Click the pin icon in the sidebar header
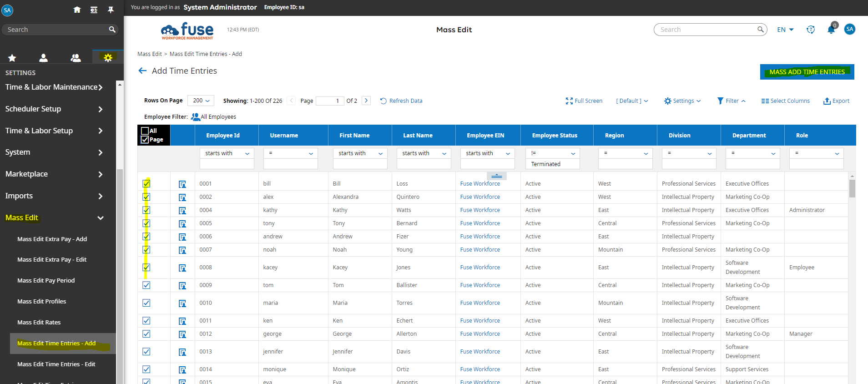This screenshot has height=384, width=868. (111, 10)
